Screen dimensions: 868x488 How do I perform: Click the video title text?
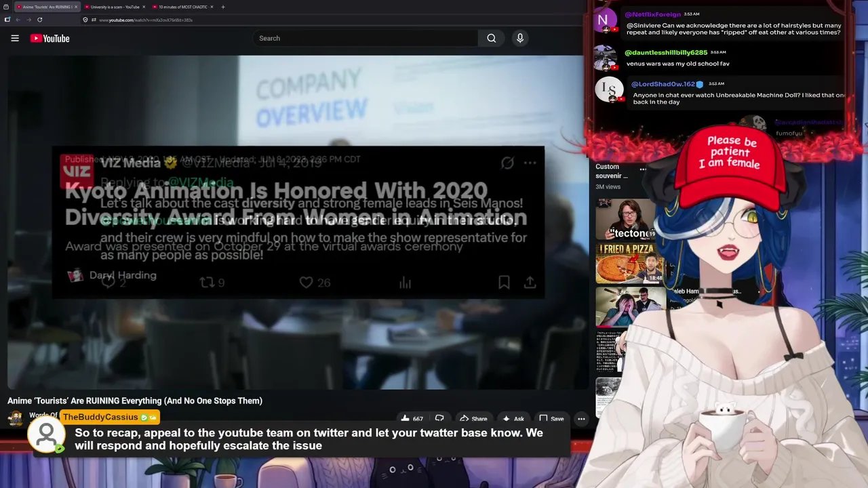[135, 401]
